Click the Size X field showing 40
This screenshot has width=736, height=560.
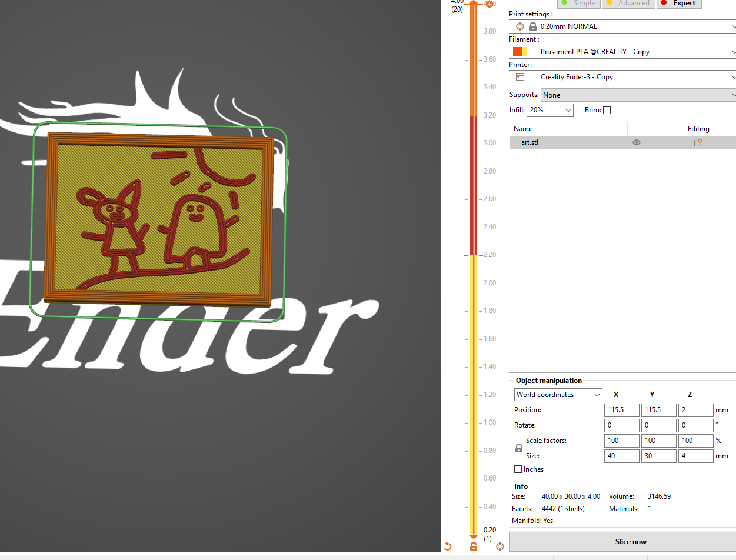tap(622, 456)
